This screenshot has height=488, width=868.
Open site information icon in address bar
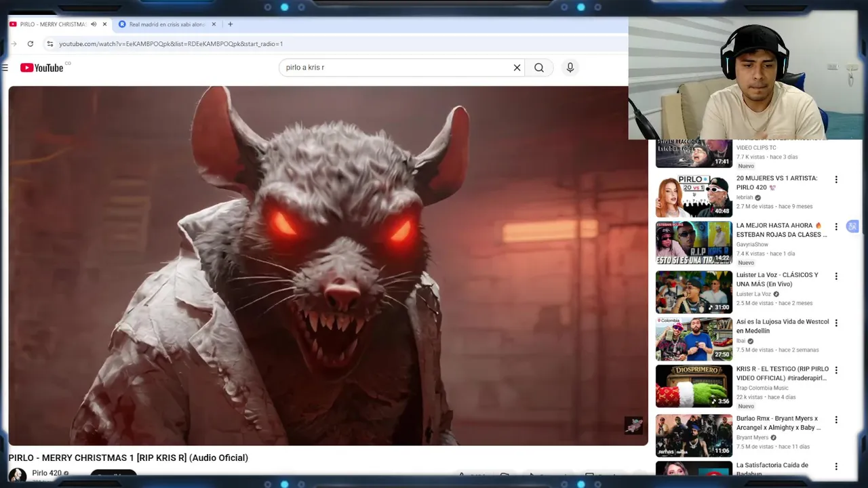[x=50, y=44]
